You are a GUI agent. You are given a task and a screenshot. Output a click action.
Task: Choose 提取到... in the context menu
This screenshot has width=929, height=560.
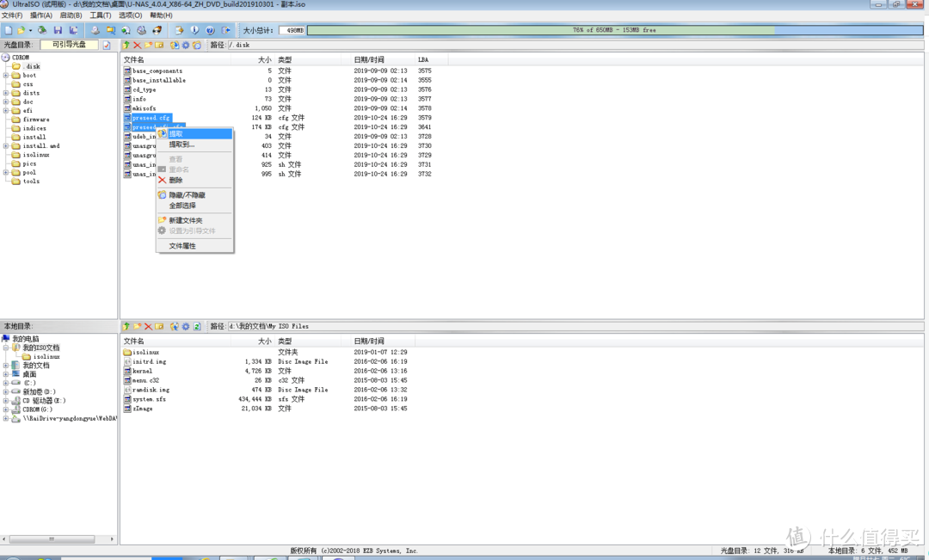194,145
